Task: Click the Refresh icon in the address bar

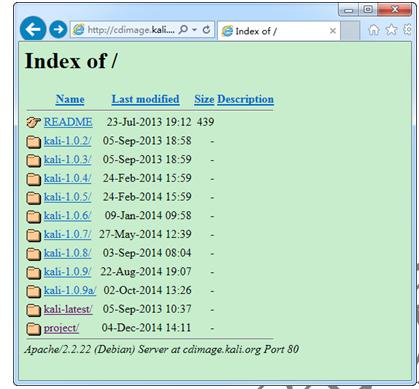Action: coord(206,30)
